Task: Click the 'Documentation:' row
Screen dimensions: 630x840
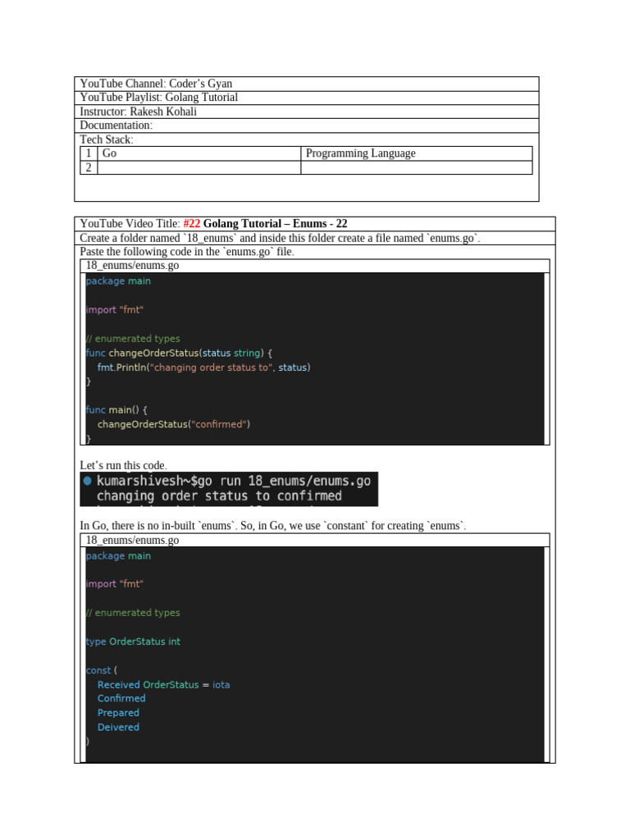Action: (x=307, y=126)
